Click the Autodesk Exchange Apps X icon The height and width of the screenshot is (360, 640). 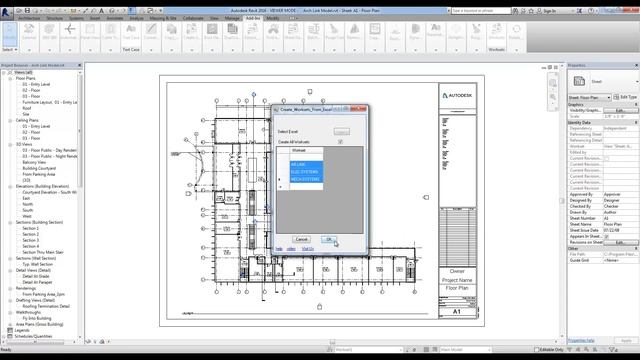(579, 11)
